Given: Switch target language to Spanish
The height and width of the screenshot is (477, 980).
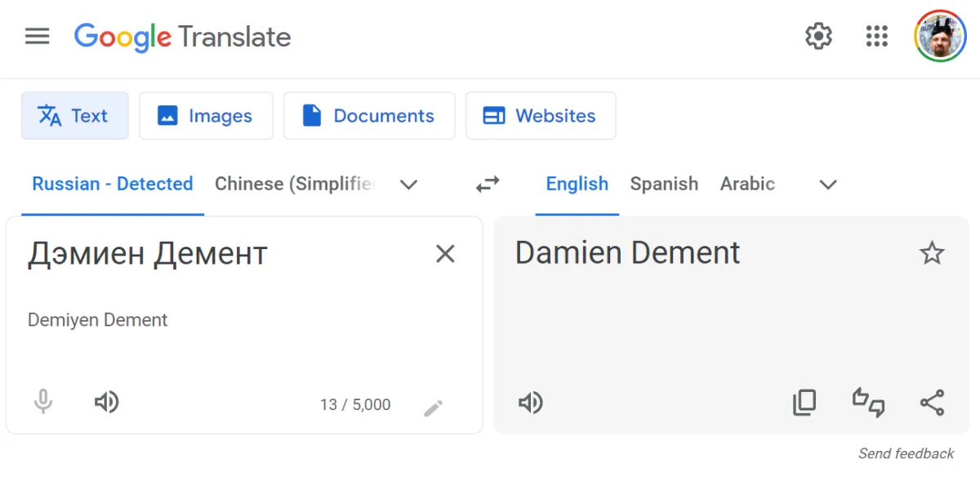Looking at the screenshot, I should pos(664,184).
